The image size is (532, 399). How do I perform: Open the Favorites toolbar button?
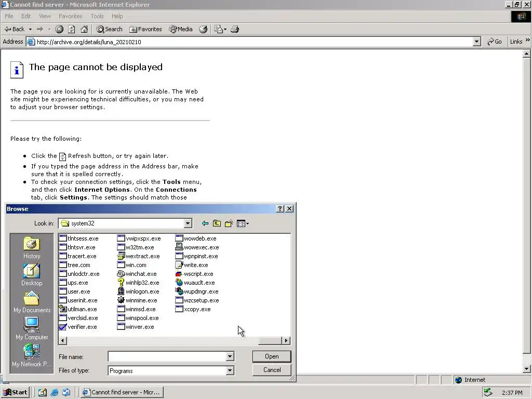pos(145,29)
